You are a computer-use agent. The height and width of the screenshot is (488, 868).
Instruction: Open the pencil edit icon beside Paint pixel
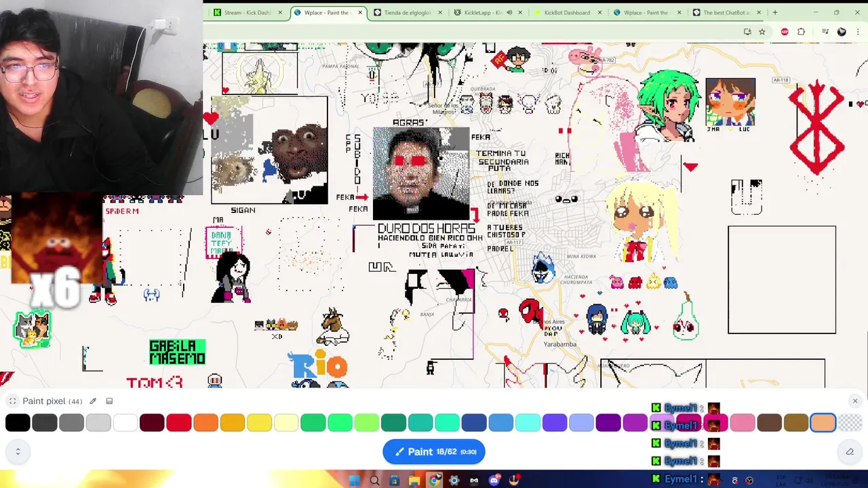[x=93, y=401]
